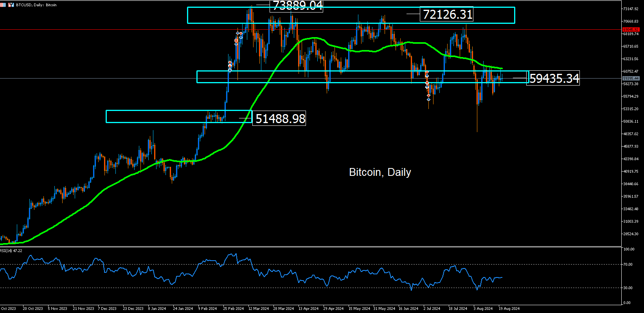Click the 31 May 2024 date label
The image size is (644, 313).
[384, 309]
